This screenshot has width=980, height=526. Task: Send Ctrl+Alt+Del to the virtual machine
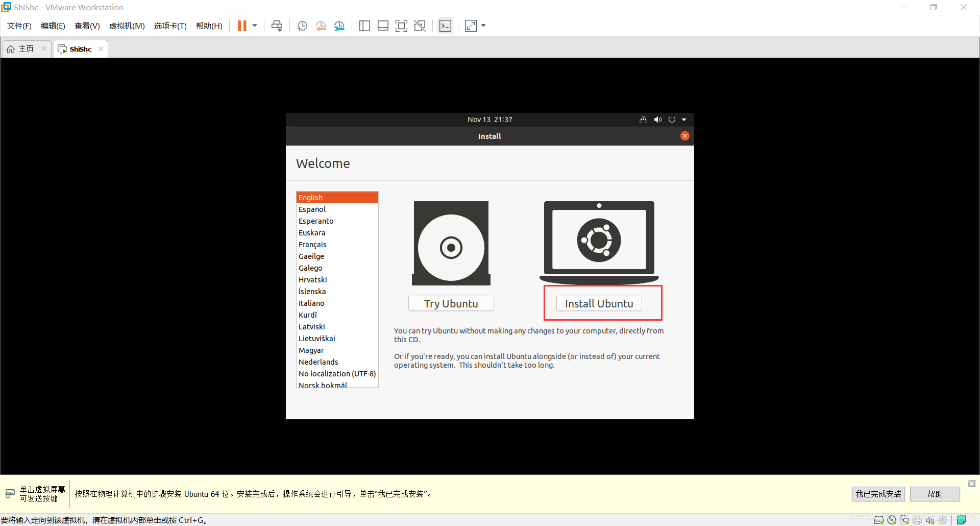277,26
